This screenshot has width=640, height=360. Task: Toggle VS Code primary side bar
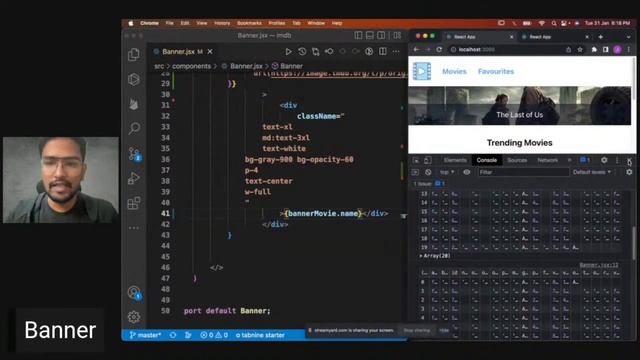click(358, 36)
